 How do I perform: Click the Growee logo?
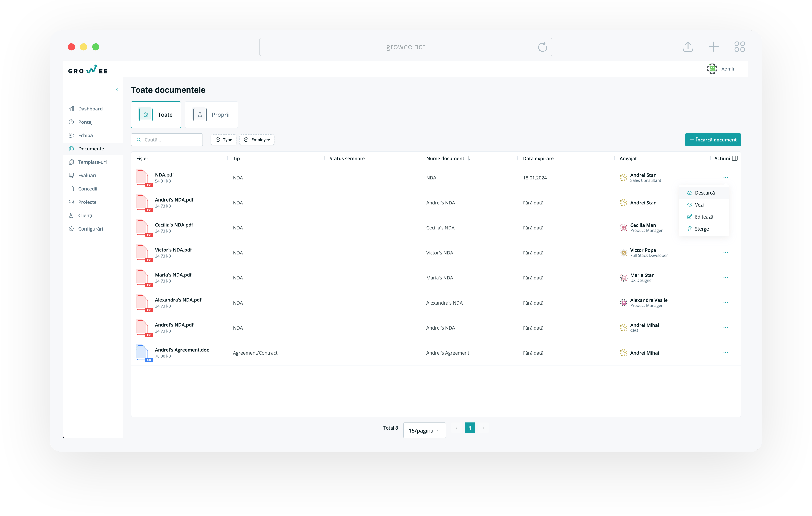[88, 69]
